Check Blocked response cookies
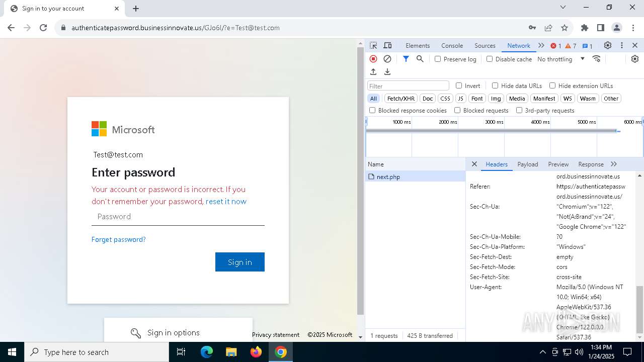This screenshot has width=644, height=362. tap(372, 110)
